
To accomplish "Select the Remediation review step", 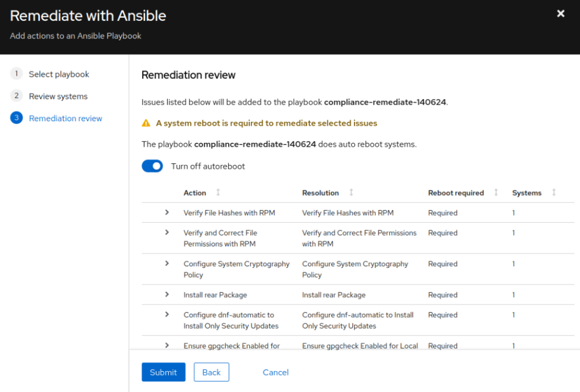I will pos(65,118).
